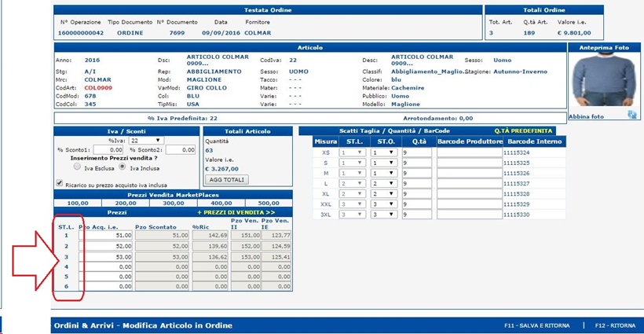Click the Pzo Scontato value 52,00

click(x=163, y=246)
